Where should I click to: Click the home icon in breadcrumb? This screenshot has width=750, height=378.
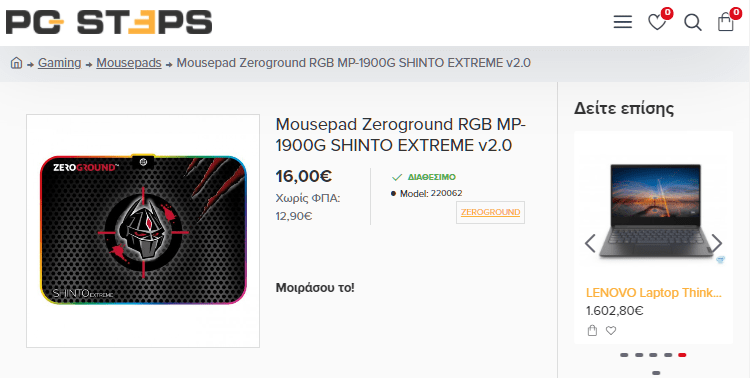[16, 63]
